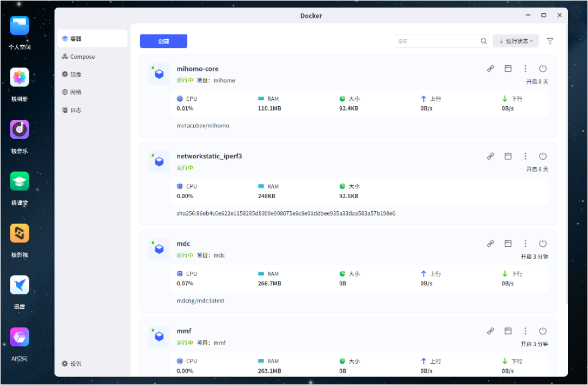Click the mdc cube container icon
Viewport: 588px width, 385px height.
click(x=159, y=249)
